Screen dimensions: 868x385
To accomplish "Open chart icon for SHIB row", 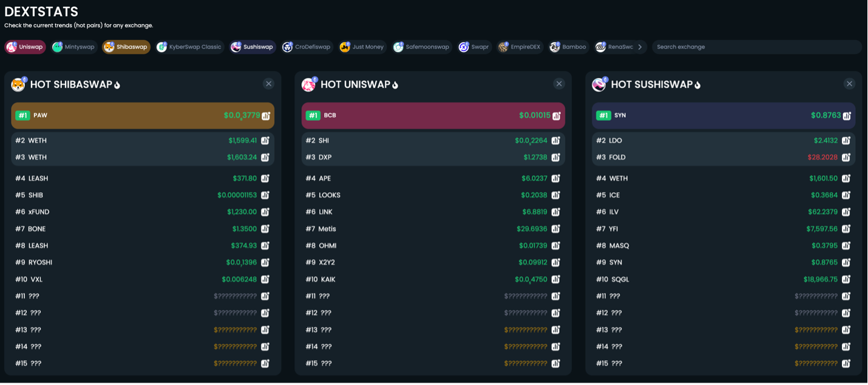I will [265, 195].
